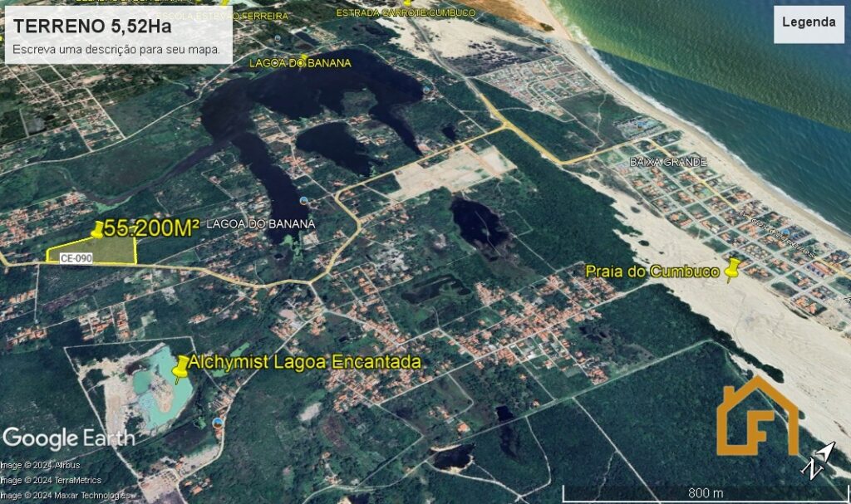851x504 pixels.
Task: Click the Alchymist Lagoa Encantada label text
Action: tap(304, 363)
